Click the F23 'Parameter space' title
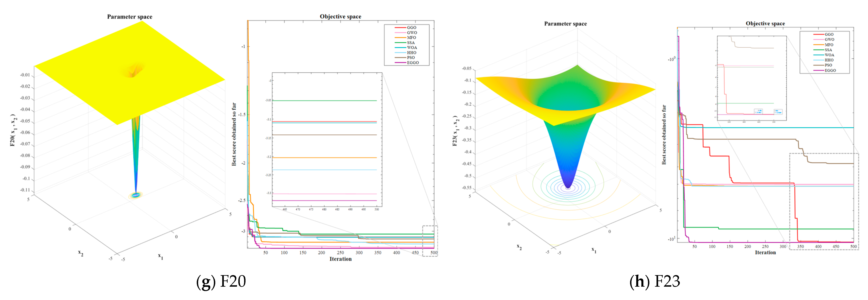 [565, 24]
